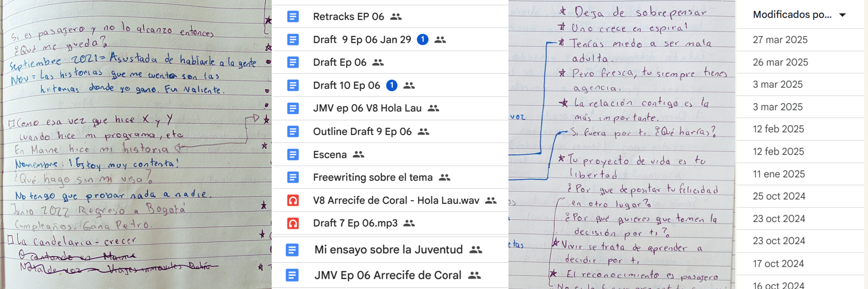Open the Modificados por sort dropdown
This screenshot has width=868, height=289.
792,15
